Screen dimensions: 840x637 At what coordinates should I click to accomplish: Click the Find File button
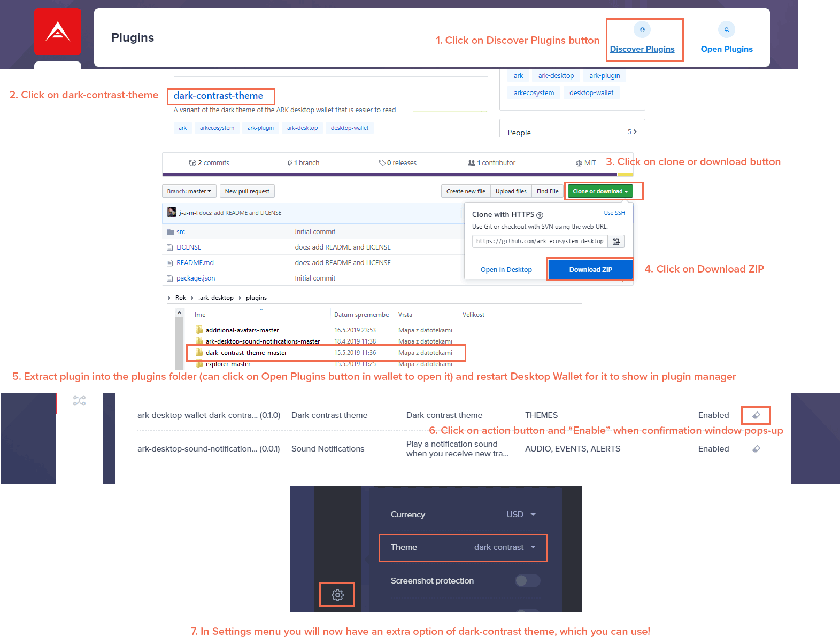pos(548,191)
